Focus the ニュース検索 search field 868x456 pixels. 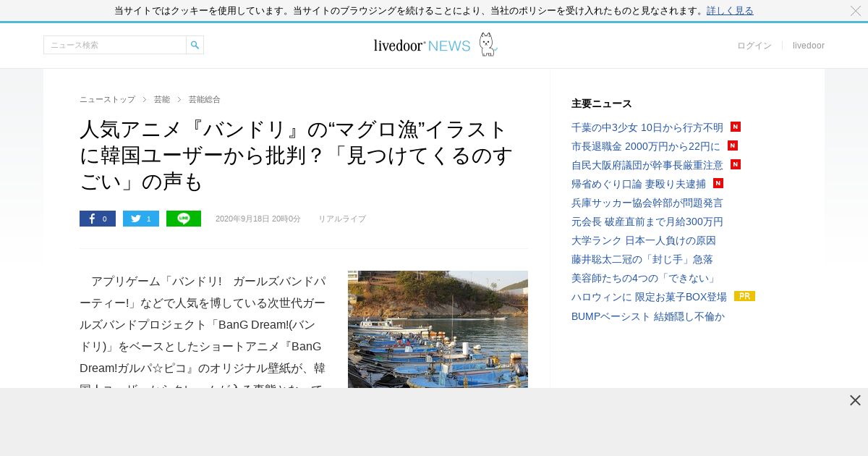pos(115,45)
